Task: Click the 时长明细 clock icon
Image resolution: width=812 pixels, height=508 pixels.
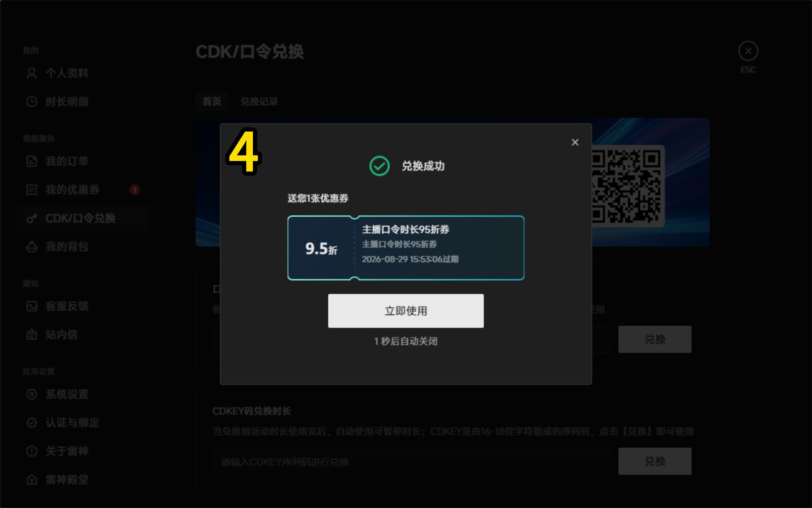Action: click(32, 102)
